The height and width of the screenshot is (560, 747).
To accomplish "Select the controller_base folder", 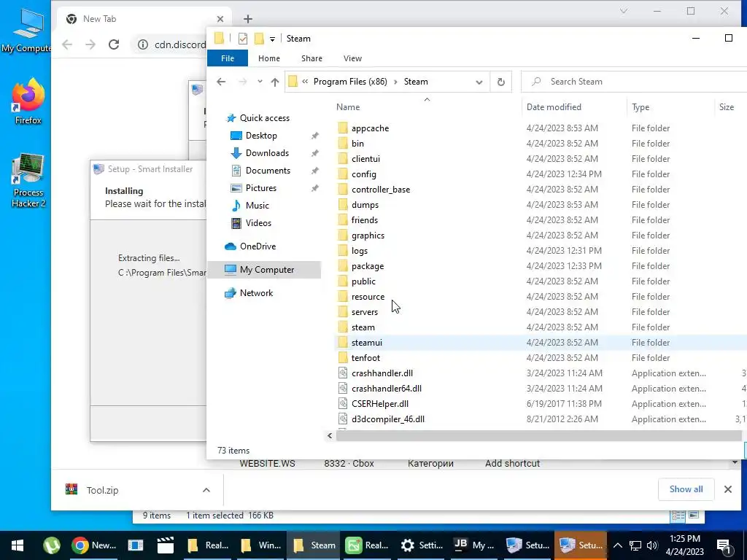I will [x=380, y=189].
